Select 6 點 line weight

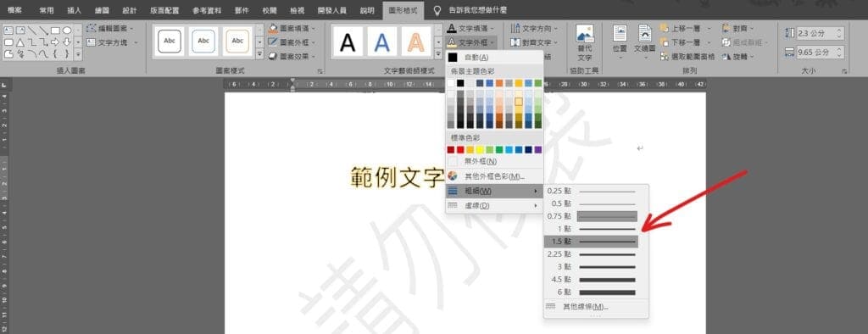(591, 292)
